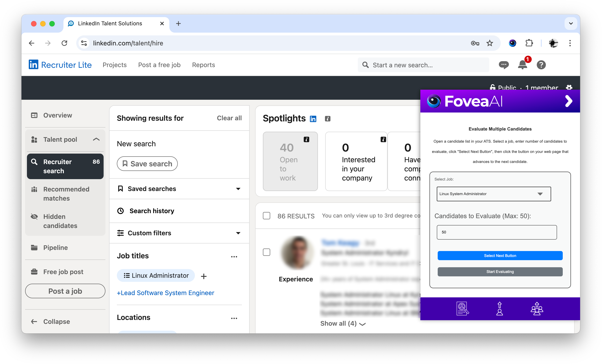View site information icon in address bar
Viewport: 602px width, 364px height.
(x=84, y=43)
